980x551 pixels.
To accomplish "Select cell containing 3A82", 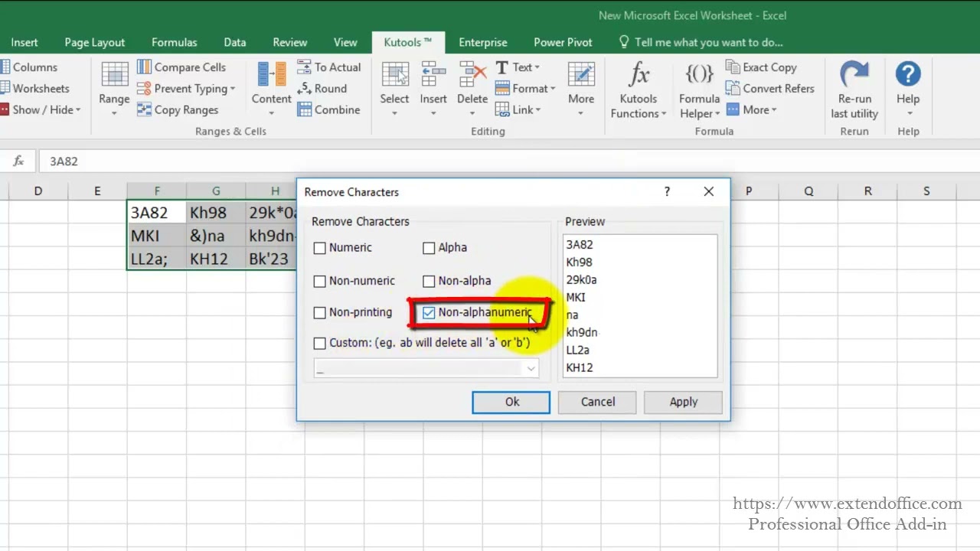I will 157,213.
